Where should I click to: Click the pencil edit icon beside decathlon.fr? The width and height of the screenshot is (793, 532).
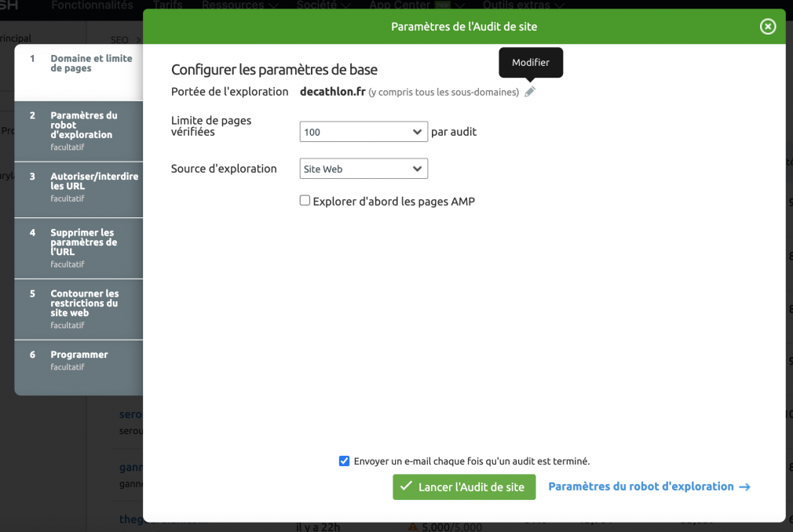[529, 92]
